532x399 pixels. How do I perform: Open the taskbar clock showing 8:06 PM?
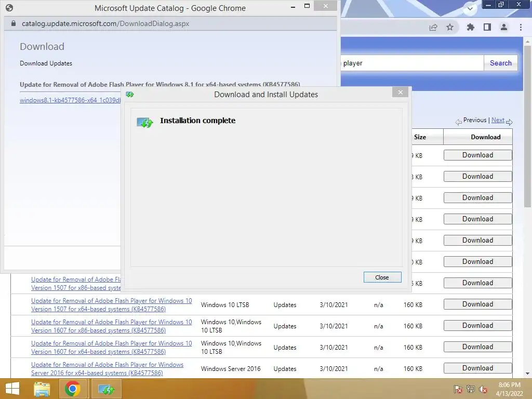509,389
